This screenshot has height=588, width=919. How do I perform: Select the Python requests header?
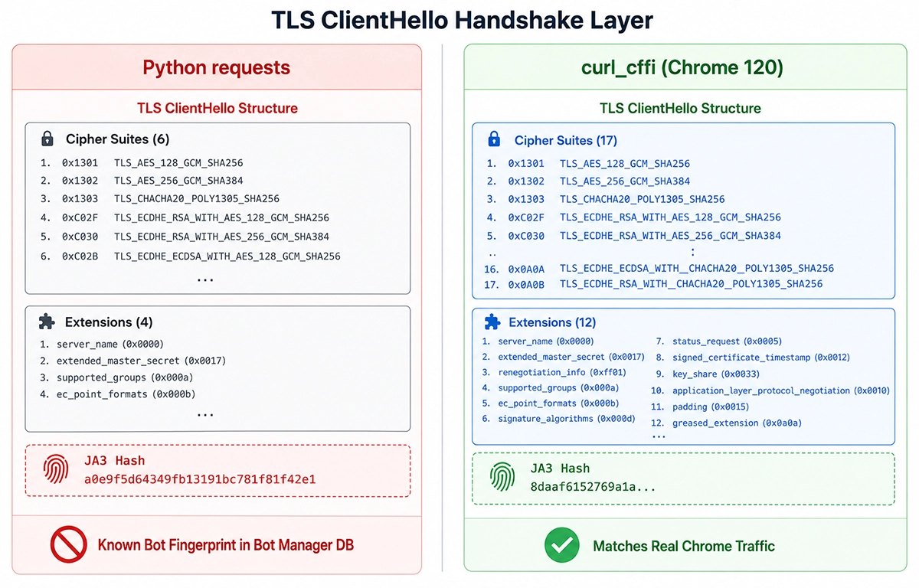217,67
